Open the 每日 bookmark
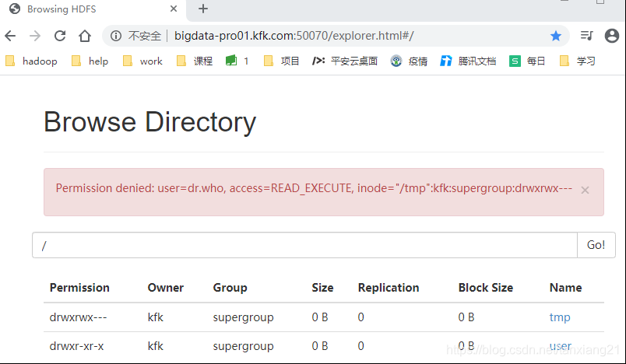The height and width of the screenshot is (364, 626). pyautogui.click(x=527, y=61)
